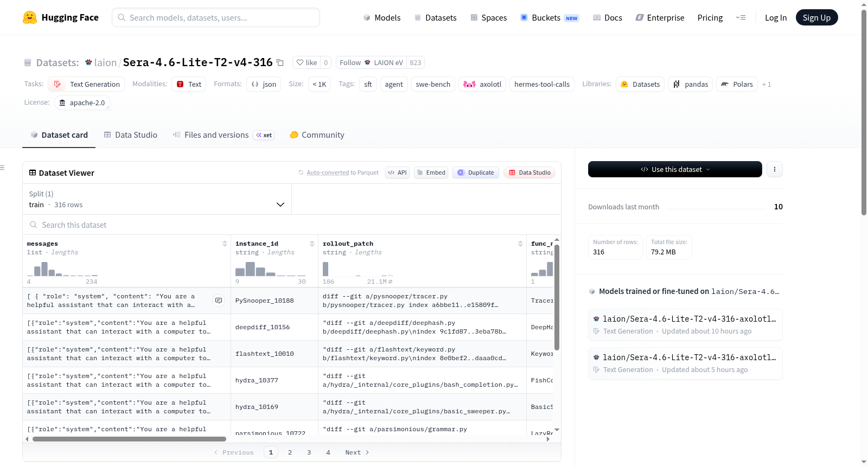Select the Text Generation task tag
The width and height of the screenshot is (868, 467).
pos(86,84)
